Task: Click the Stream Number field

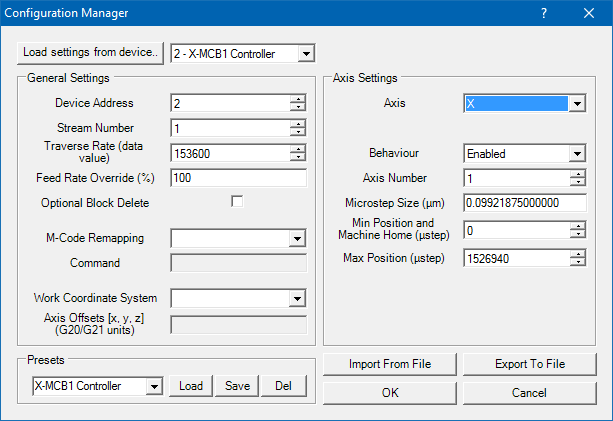Action: pyautogui.click(x=231, y=129)
